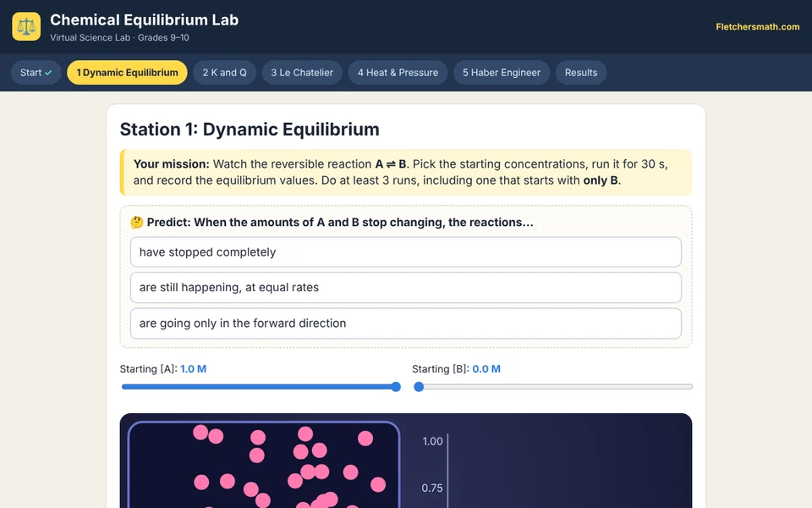Click "Virtual Science Lab · Grades 9–10" subtitle
This screenshot has width=812, height=508.
pyautogui.click(x=119, y=38)
